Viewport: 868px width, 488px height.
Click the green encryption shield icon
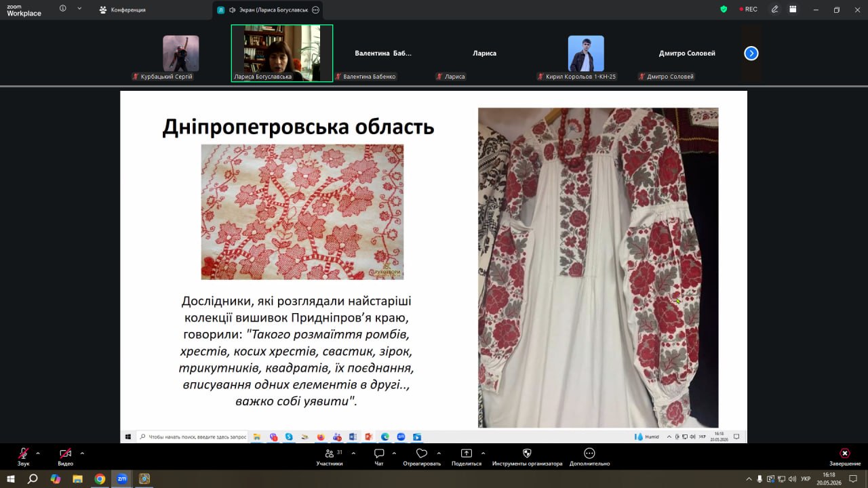724,9
